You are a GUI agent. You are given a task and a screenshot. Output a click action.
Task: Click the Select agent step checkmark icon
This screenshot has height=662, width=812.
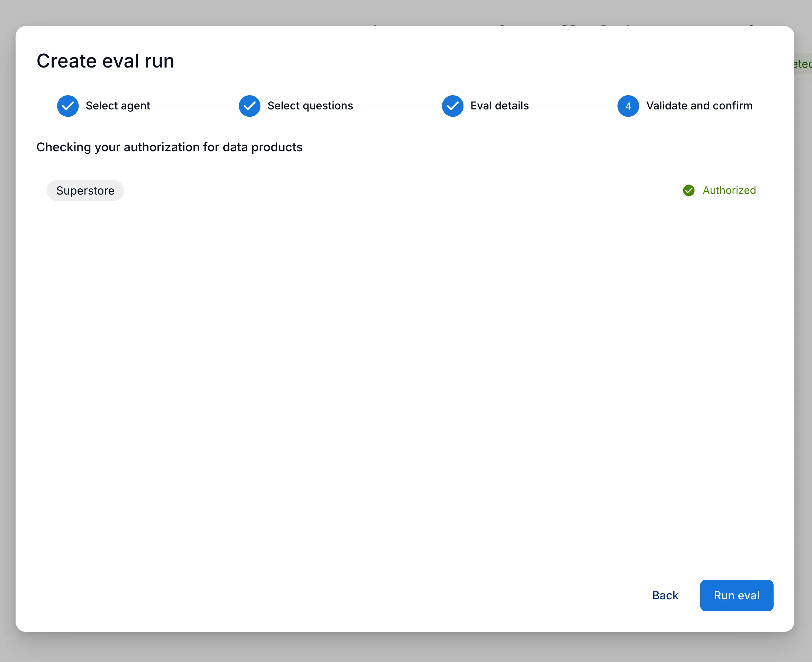[68, 106]
